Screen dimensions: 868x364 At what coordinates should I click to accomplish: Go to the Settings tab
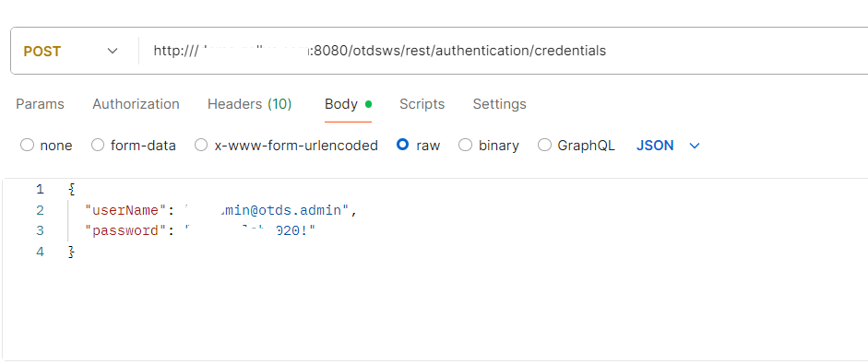[x=499, y=104]
